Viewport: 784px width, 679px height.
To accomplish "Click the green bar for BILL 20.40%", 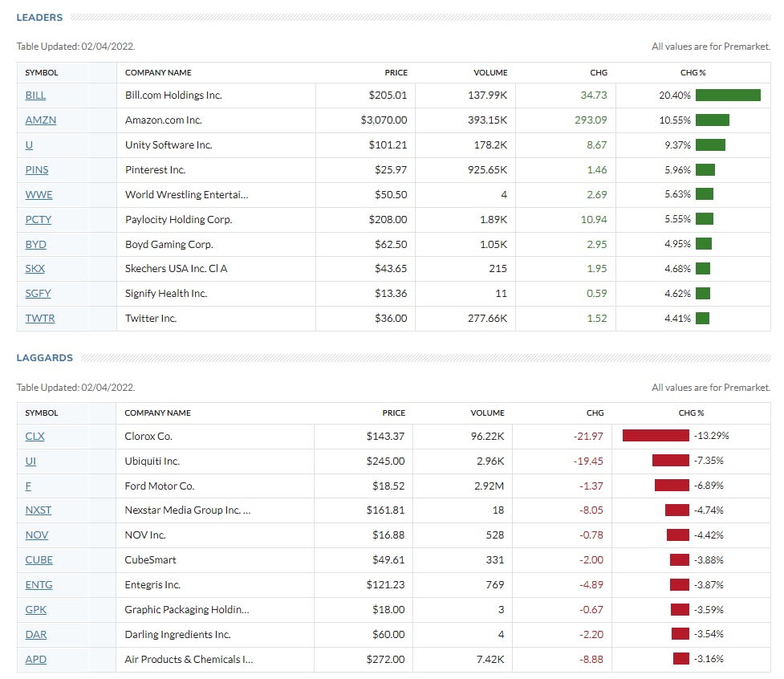I will click(x=728, y=95).
